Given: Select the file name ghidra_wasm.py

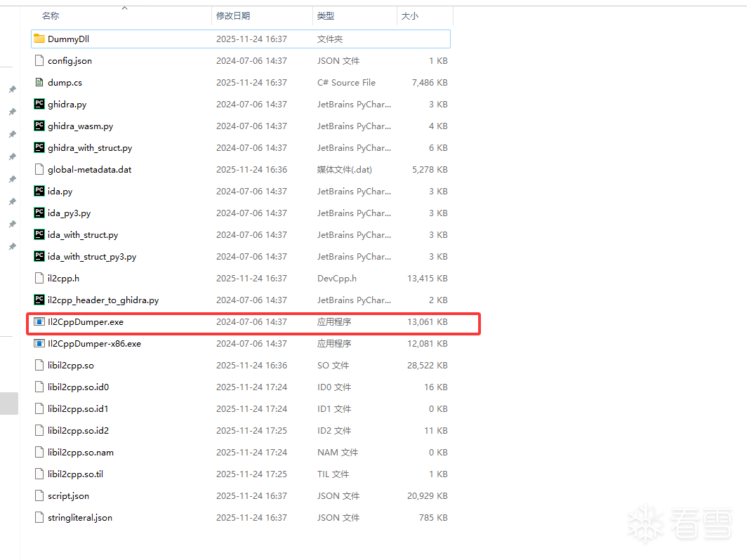Looking at the screenshot, I should tap(81, 126).
